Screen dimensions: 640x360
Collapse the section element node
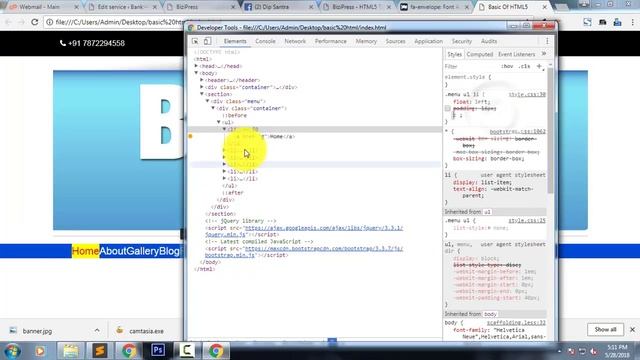[202, 94]
